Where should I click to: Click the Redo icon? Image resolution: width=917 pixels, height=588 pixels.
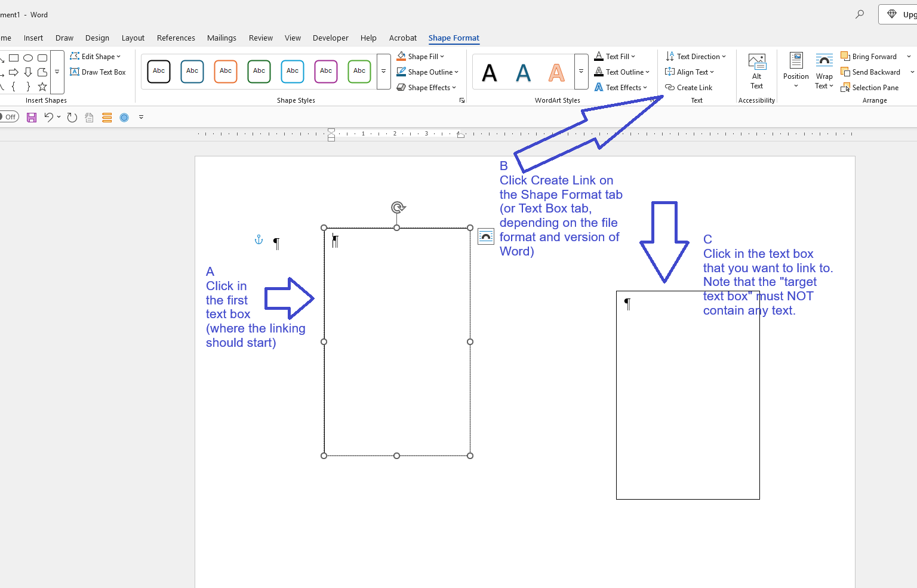coord(72,118)
